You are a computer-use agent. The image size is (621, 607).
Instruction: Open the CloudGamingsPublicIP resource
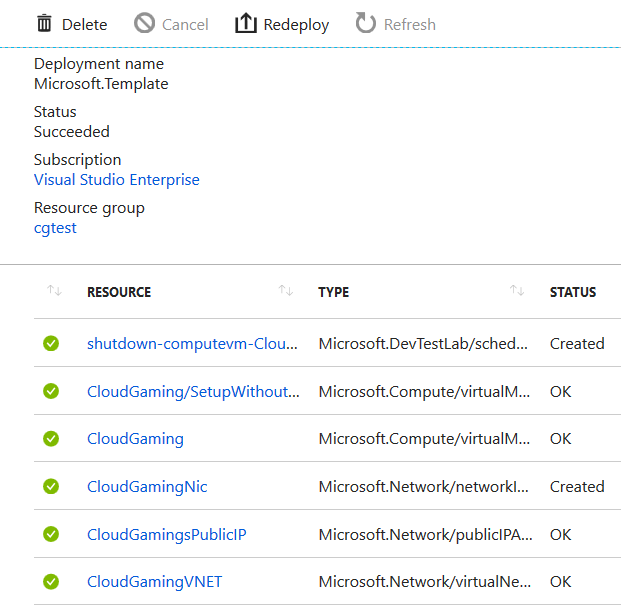point(166,535)
